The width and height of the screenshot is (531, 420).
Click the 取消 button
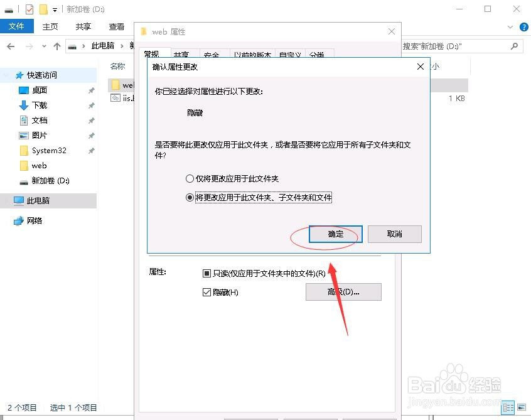click(394, 234)
